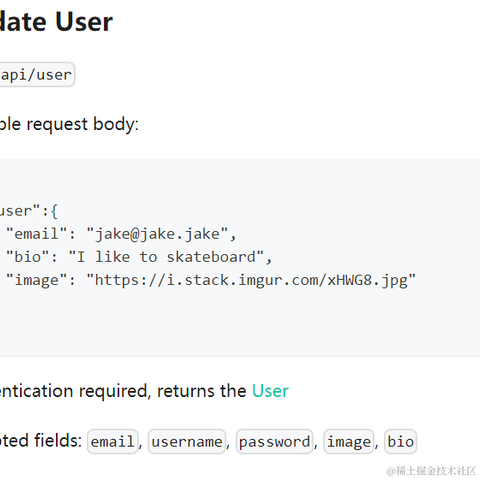480x480 pixels.
Task: Click the "user":{ line in code
Action: pos(29,211)
